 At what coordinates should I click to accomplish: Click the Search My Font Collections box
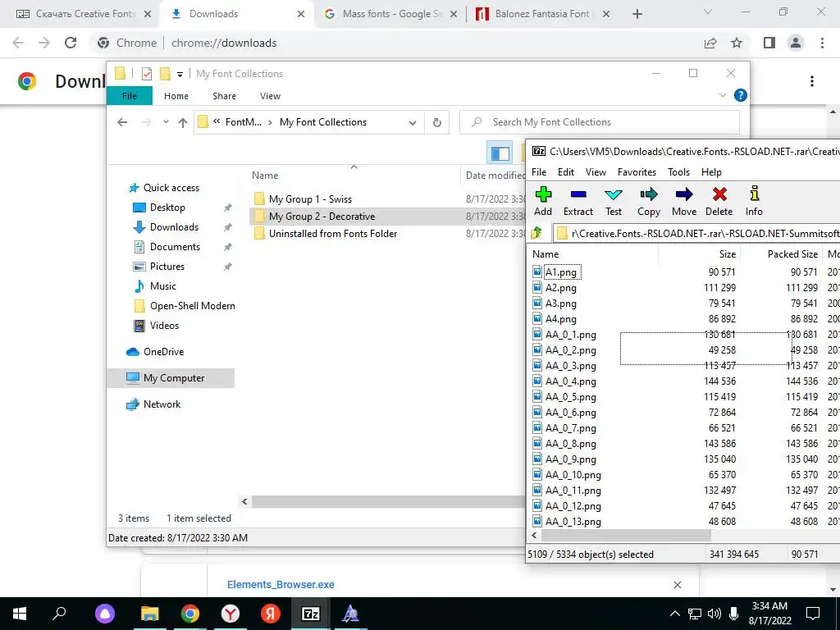(600, 122)
